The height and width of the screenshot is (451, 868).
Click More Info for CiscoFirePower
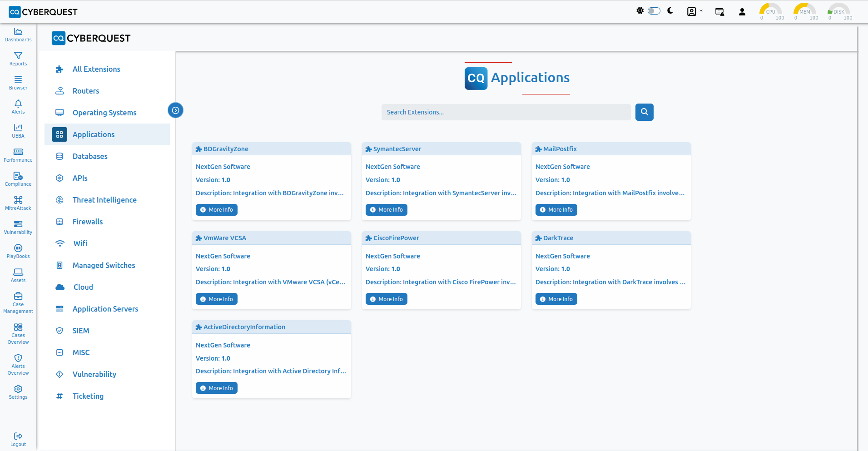point(387,299)
